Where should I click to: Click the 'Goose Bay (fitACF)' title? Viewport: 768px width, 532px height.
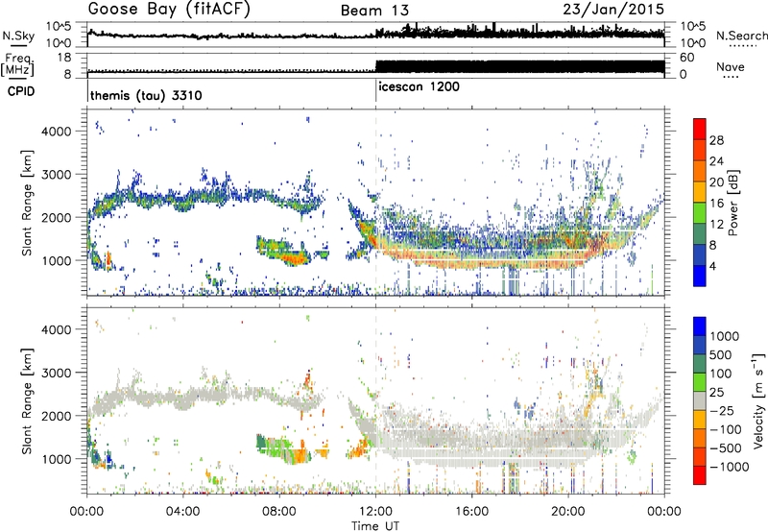(169, 10)
